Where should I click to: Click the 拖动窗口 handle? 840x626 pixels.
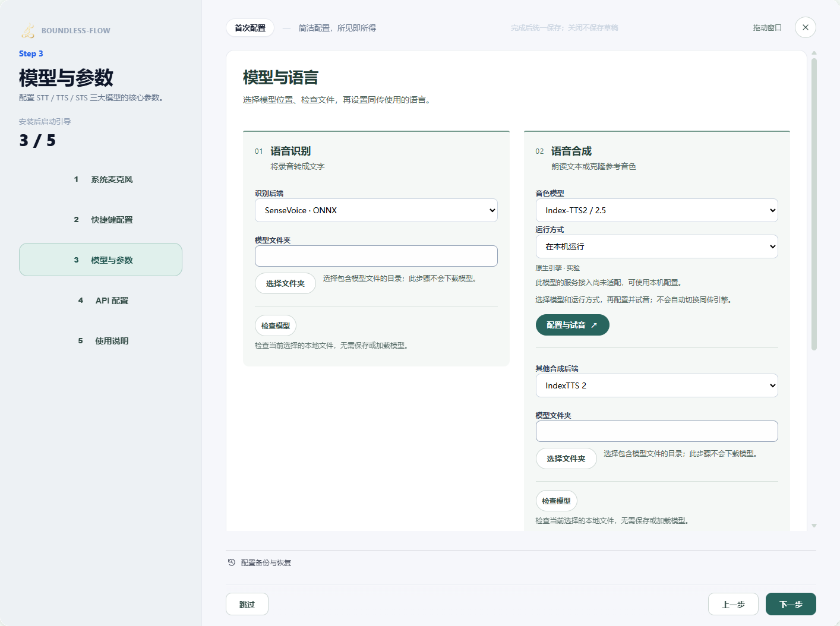tap(767, 28)
